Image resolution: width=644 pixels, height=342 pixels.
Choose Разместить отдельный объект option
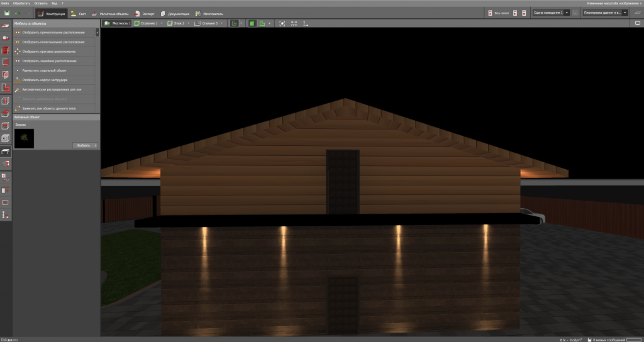44,70
